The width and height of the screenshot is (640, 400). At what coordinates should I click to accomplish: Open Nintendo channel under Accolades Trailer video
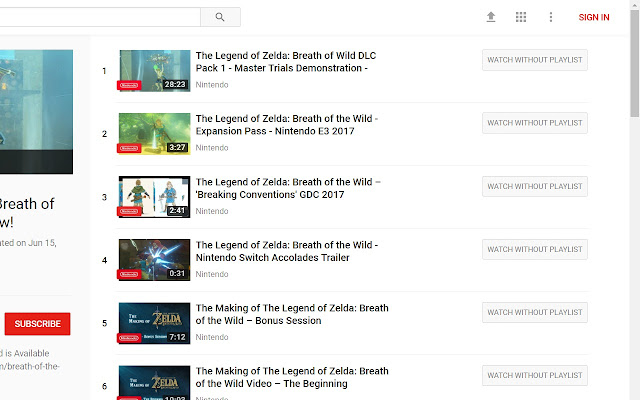[212, 274]
